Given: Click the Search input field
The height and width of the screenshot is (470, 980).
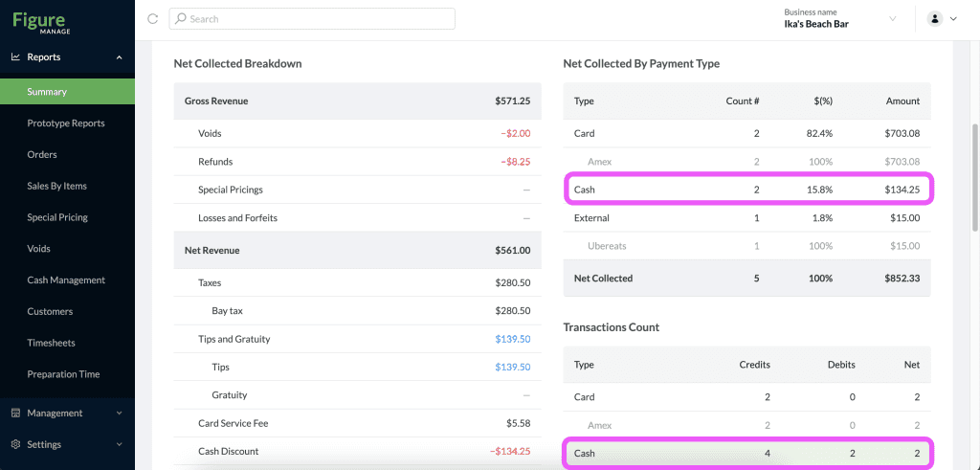Looking at the screenshot, I should click(x=312, y=19).
